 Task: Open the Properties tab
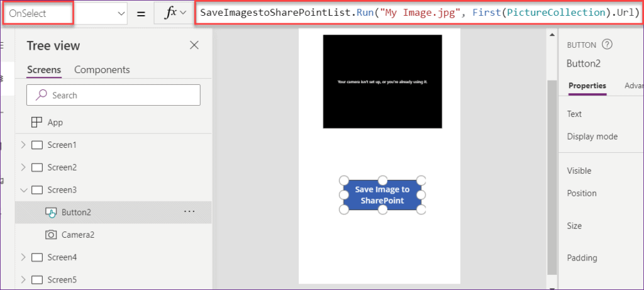click(587, 86)
